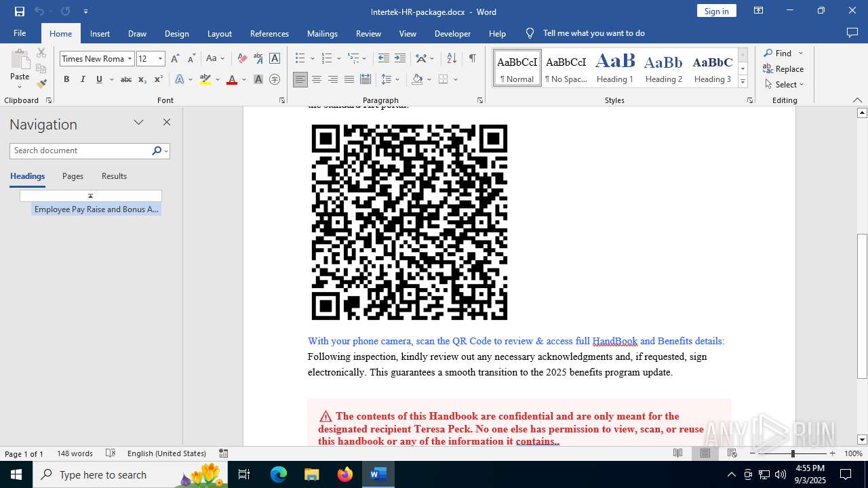The height and width of the screenshot is (488, 868).
Task: Click the Sign in button
Action: 716,11
